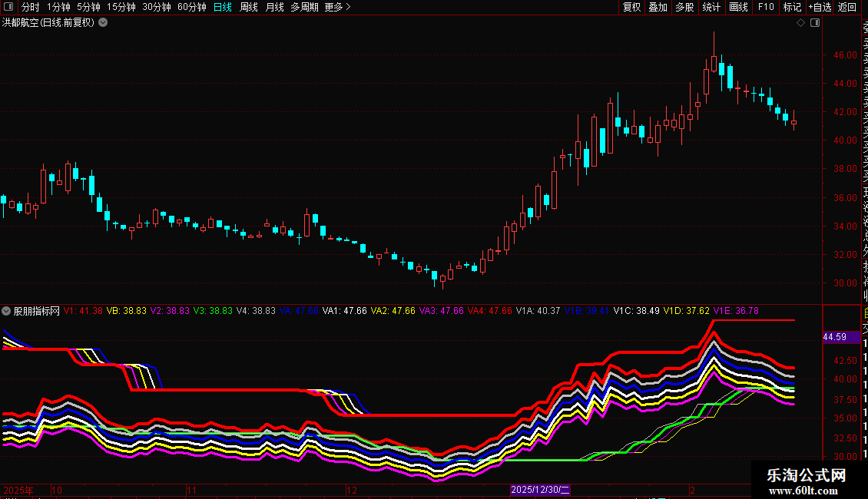This screenshot has height=499, width=868.
Task: Click the 30.00 price axis label in main chart
Action: coord(845,283)
